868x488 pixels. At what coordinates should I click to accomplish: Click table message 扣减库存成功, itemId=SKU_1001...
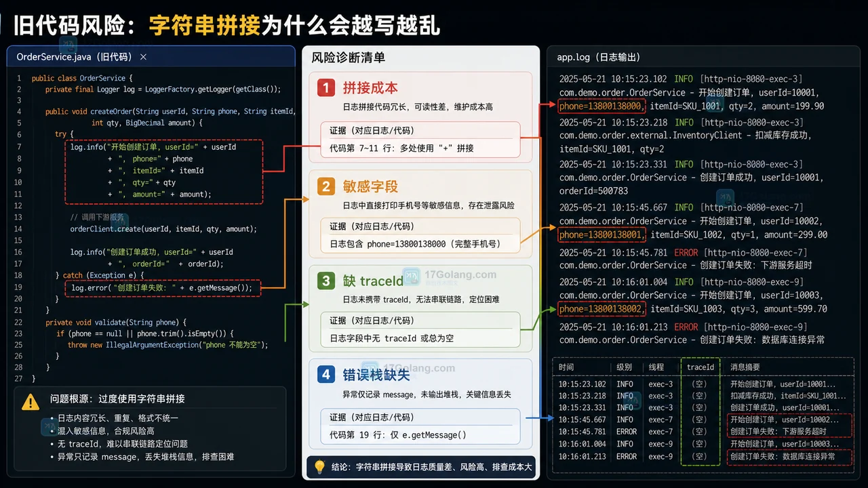(788, 396)
